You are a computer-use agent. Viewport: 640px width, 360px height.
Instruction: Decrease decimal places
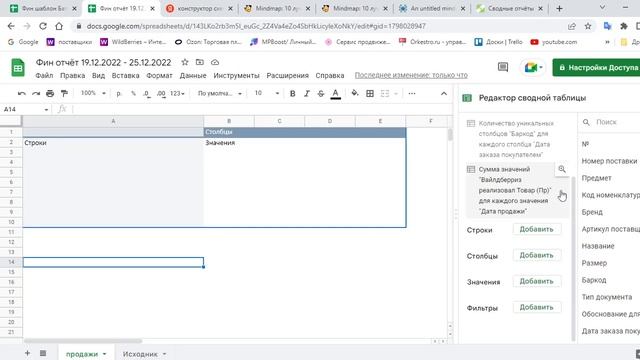(146, 93)
